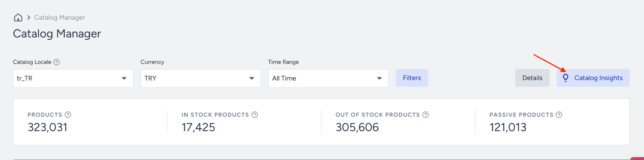Viewport: 644px width, 160px height.
Task: Open Catalog Insights
Action: point(593,78)
